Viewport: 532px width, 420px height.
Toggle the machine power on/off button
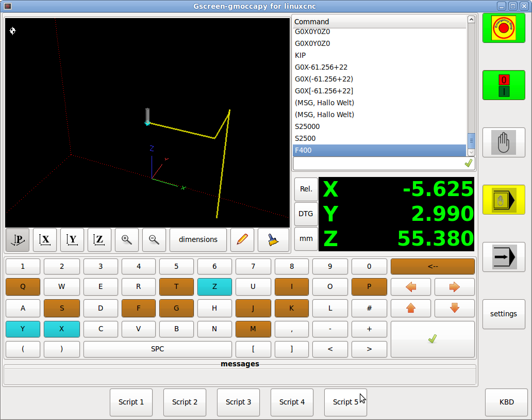tap(504, 85)
